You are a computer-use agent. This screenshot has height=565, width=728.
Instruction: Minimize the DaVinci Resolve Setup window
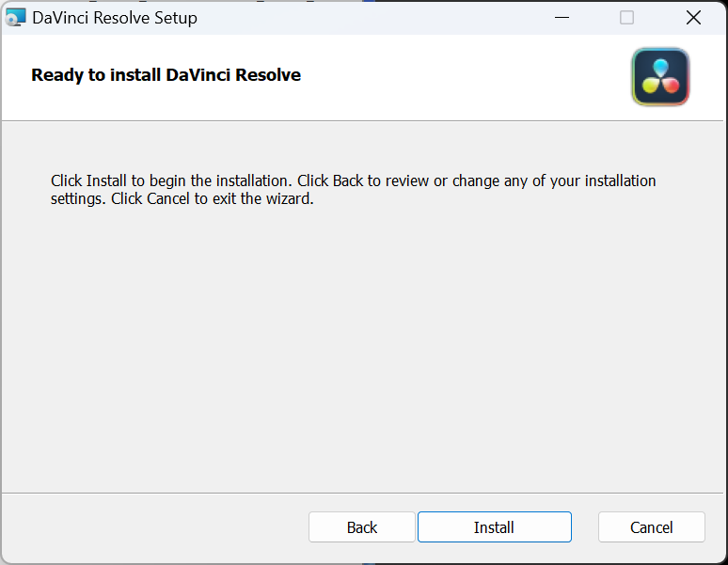(x=562, y=18)
